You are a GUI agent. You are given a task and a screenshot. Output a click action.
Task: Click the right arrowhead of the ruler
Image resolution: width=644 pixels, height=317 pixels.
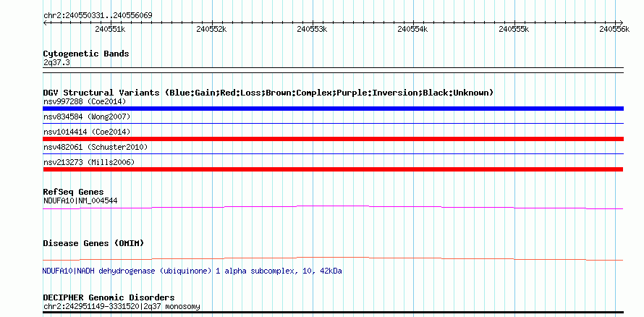click(621, 22)
